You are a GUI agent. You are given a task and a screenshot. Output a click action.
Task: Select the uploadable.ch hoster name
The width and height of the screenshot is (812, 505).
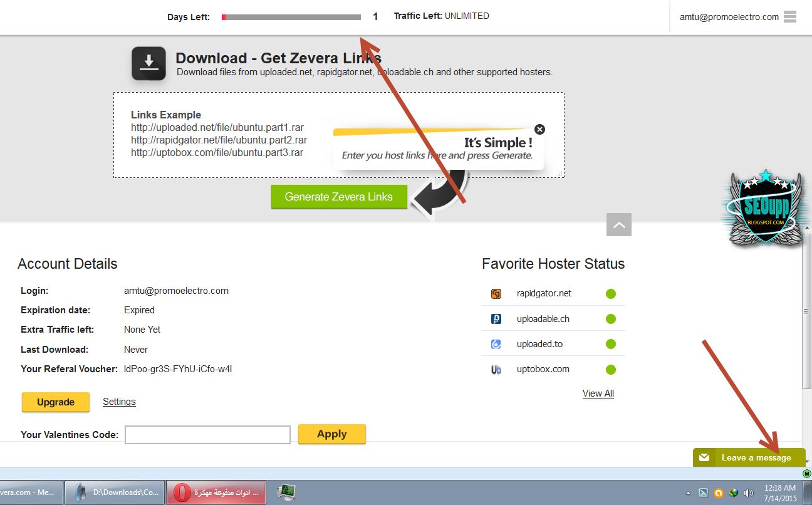pyautogui.click(x=543, y=319)
